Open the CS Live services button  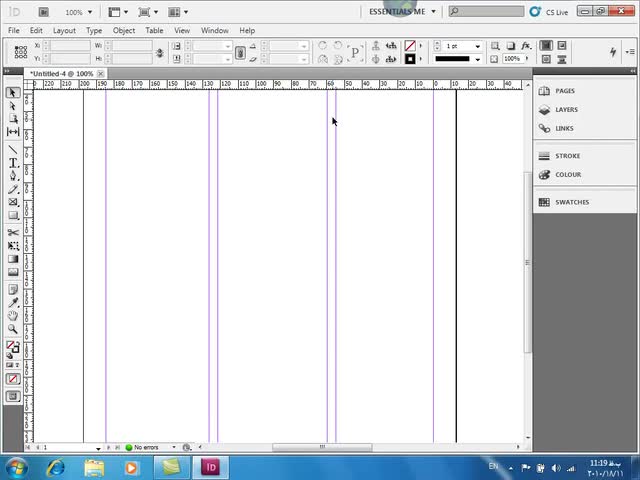(549, 12)
